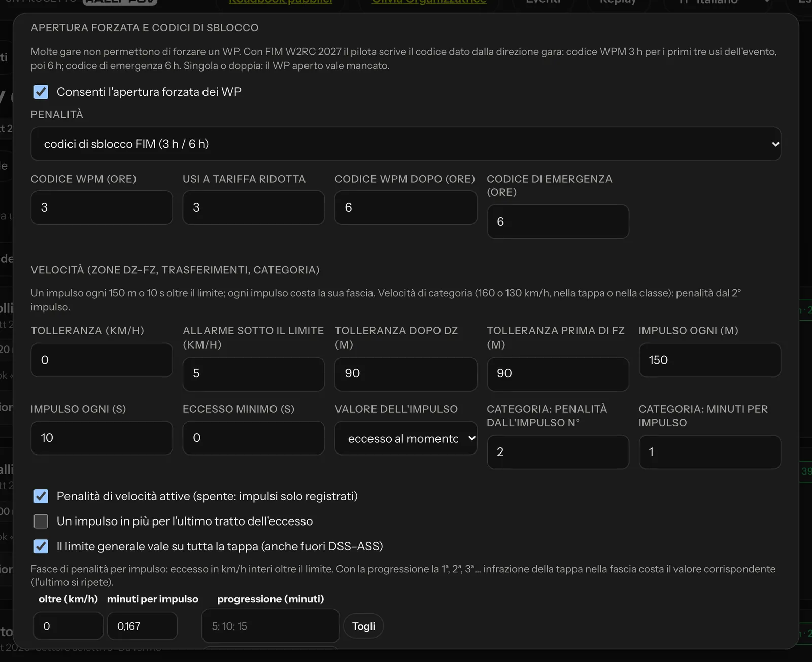Click Categoria: minuti per impulso field
The width and height of the screenshot is (812, 662).
(x=709, y=452)
